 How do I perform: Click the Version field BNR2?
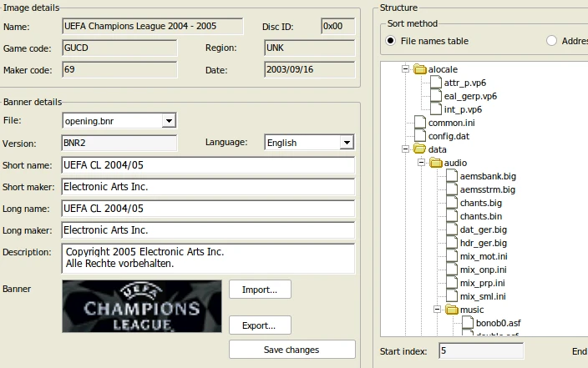(119, 144)
